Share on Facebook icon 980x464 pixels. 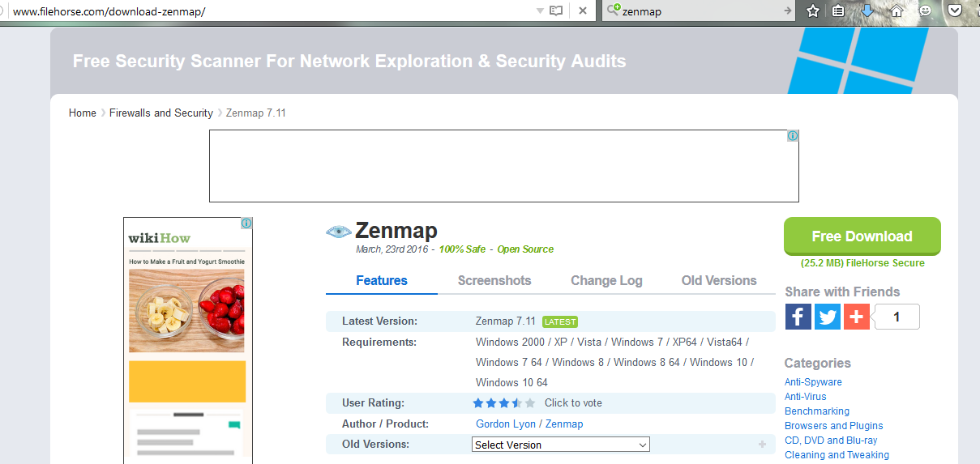tap(798, 317)
